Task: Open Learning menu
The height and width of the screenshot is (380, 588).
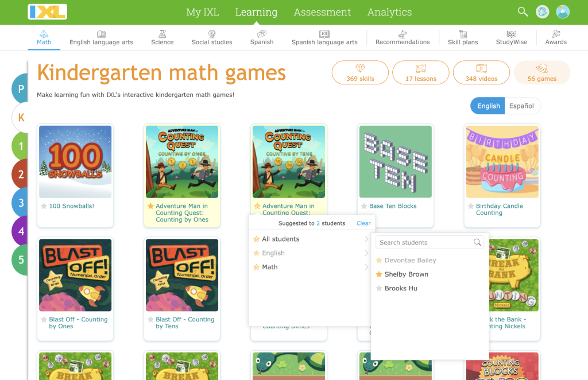Action: (x=256, y=12)
